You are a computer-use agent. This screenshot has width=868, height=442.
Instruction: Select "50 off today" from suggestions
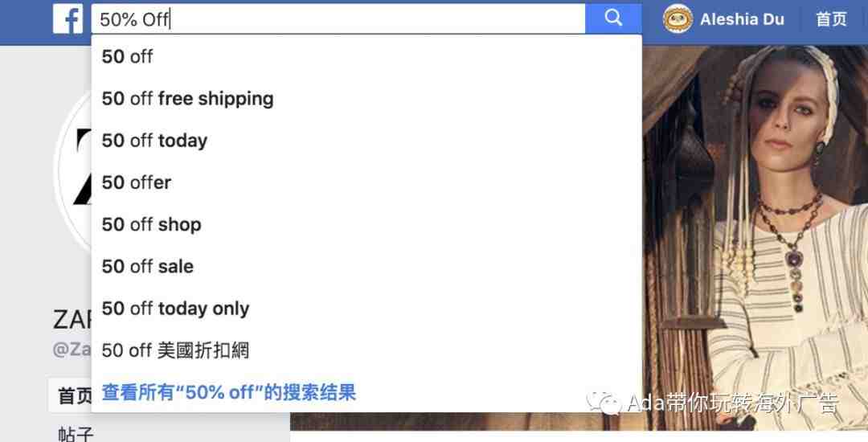click(366, 141)
